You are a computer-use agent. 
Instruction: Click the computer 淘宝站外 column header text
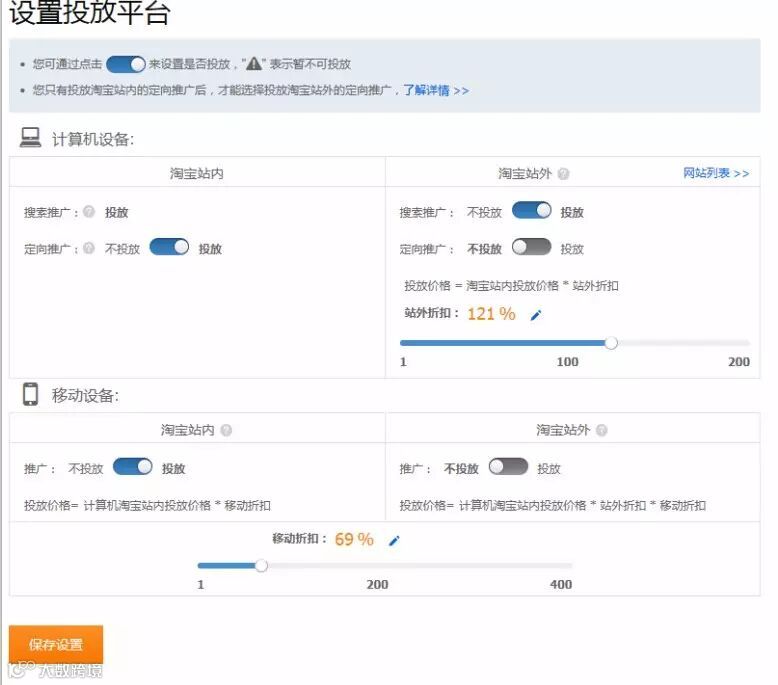click(x=525, y=174)
